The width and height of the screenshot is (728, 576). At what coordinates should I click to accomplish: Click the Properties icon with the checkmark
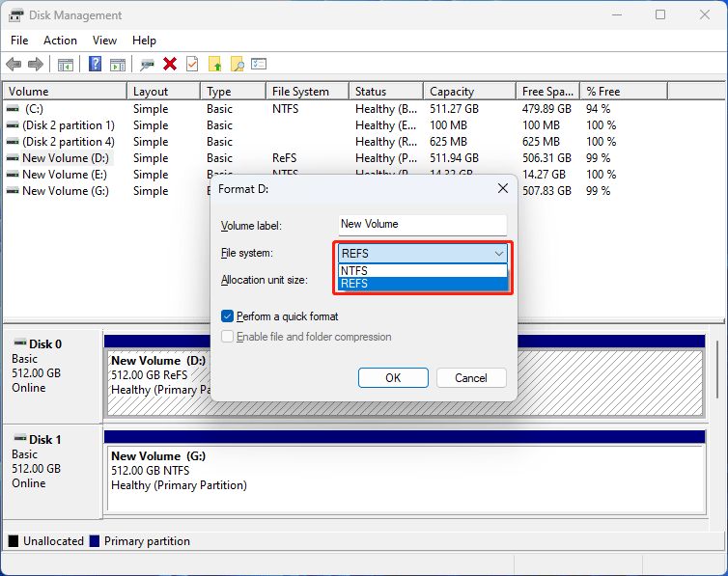192,65
